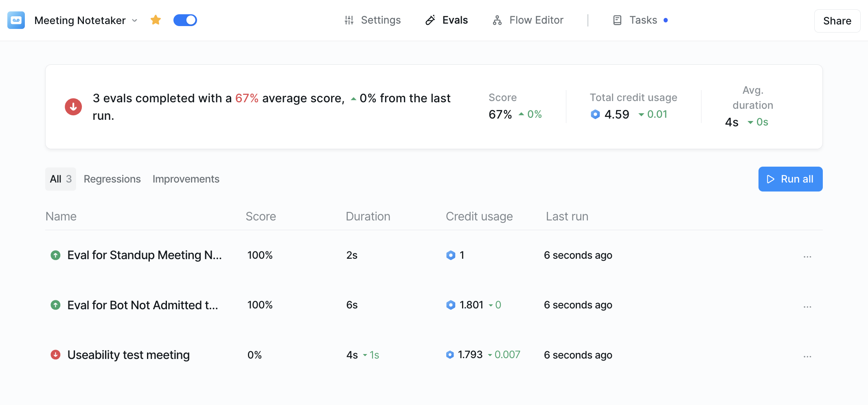Click the blue credit hexagon next to 4.59
Viewport: 868px width, 405px height.
595,114
